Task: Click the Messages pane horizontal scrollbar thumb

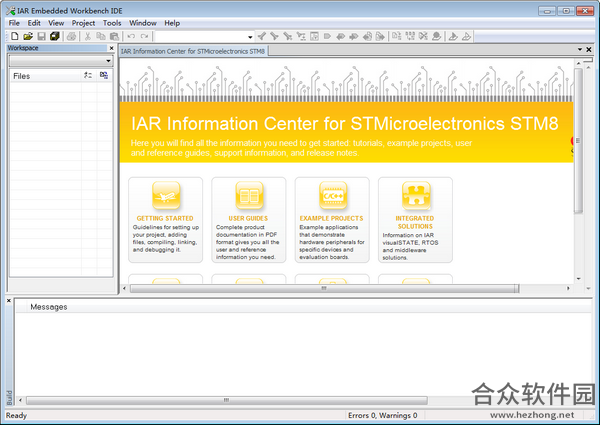Action: pyautogui.click(x=227, y=401)
